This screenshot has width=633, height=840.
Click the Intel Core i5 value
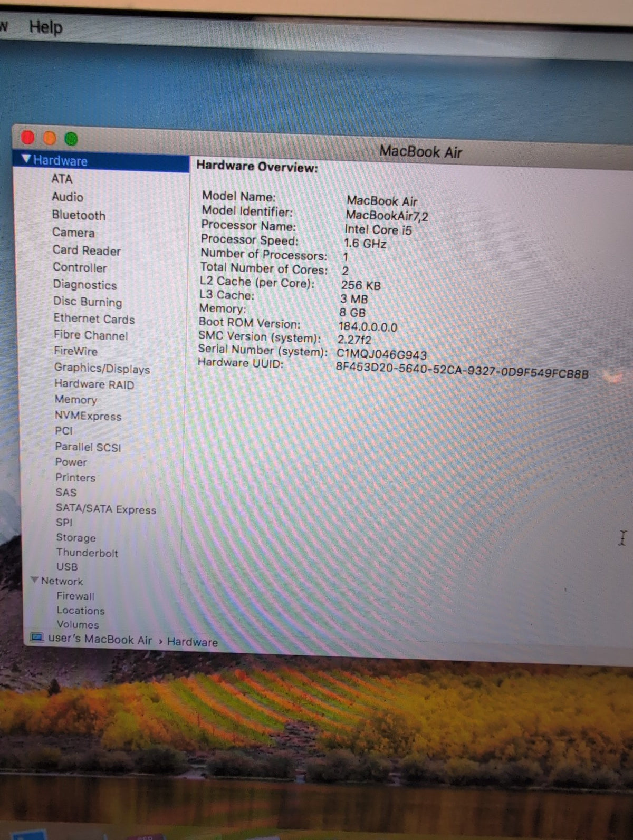pyautogui.click(x=378, y=230)
